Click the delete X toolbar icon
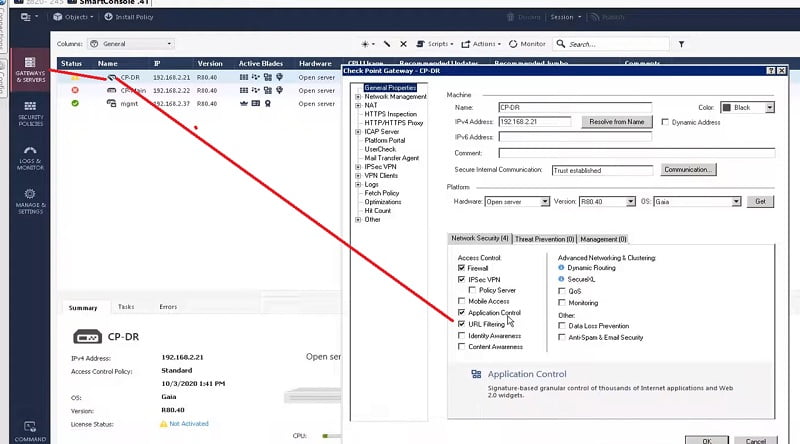Image resolution: width=800 pixels, height=444 pixels. (403, 44)
